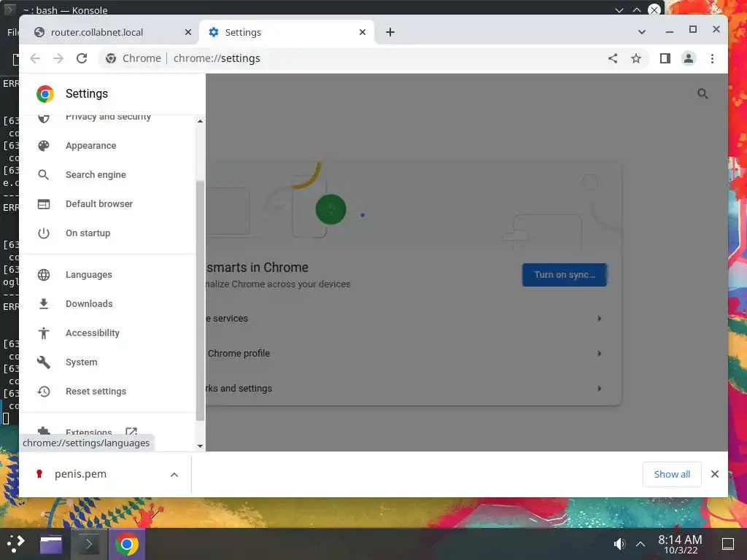Open a new tab with plus button

coord(390,32)
